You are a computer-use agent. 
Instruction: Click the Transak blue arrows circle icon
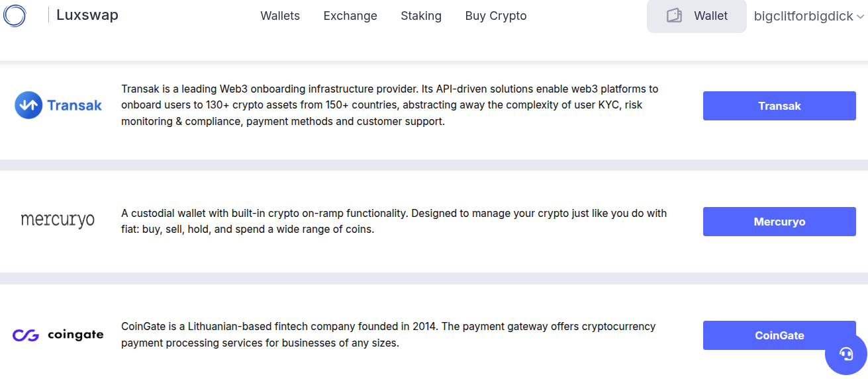pos(28,105)
